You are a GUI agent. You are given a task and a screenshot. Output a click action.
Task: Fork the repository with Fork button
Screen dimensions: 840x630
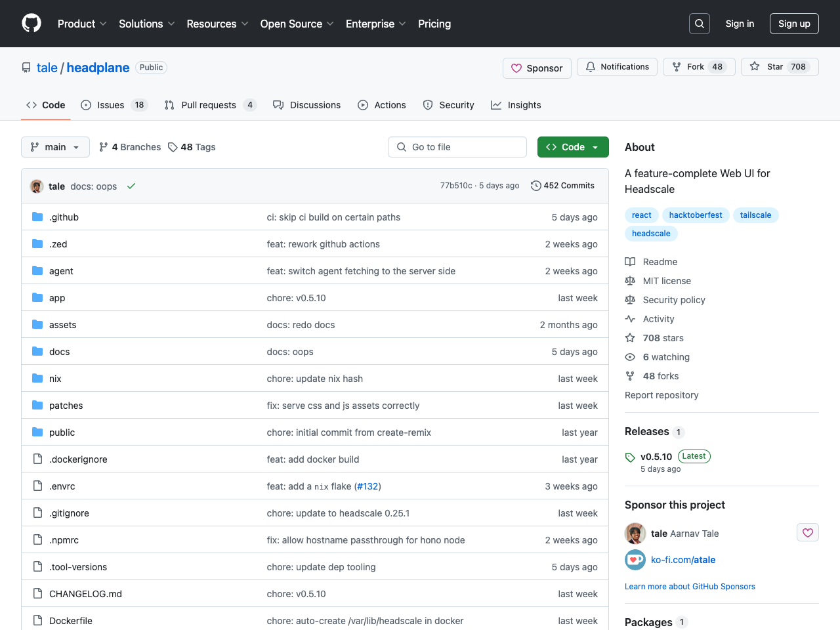tap(699, 67)
